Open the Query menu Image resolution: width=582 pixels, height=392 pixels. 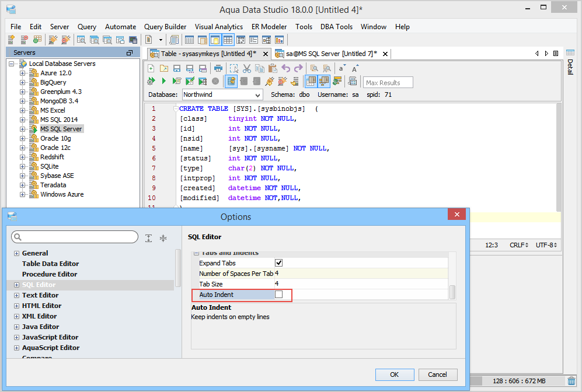[86, 27]
